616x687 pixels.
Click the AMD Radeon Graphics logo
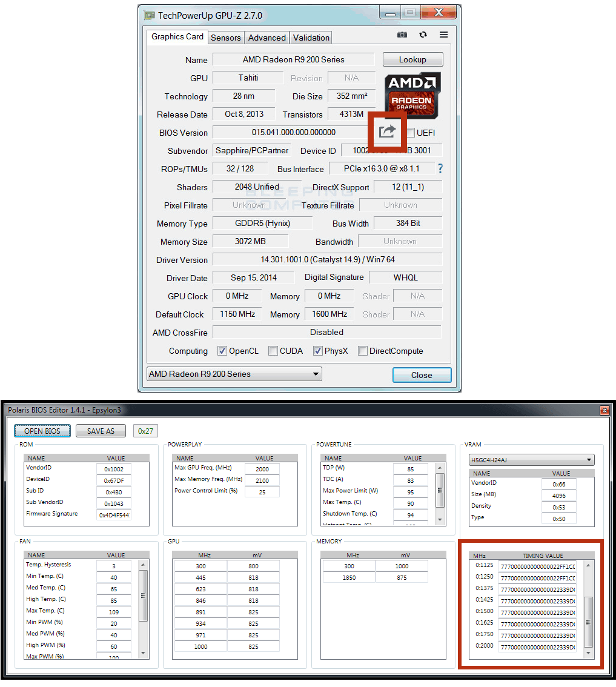412,96
